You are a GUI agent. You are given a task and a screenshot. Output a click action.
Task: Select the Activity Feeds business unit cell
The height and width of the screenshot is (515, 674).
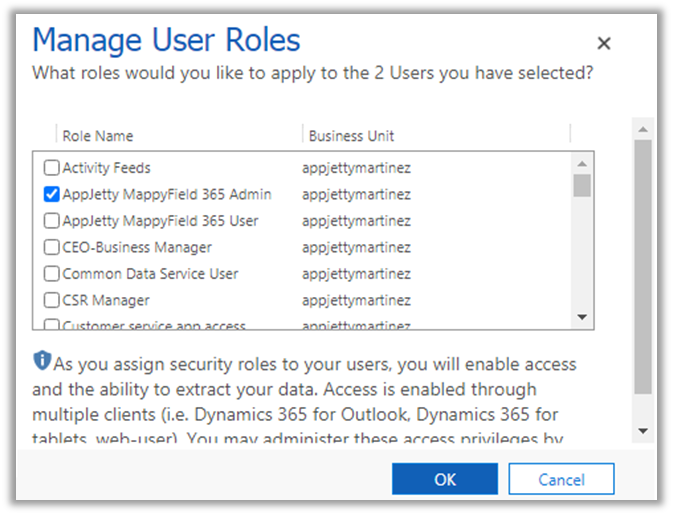356,168
